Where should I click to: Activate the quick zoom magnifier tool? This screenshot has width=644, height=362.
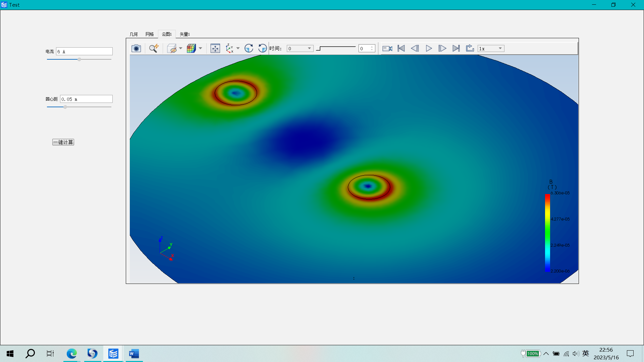tap(154, 48)
